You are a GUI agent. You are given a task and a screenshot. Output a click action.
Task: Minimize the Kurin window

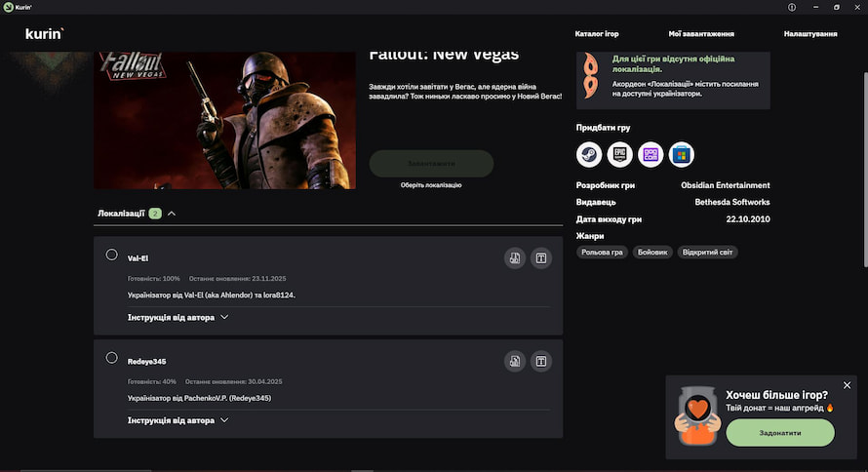[x=815, y=7]
